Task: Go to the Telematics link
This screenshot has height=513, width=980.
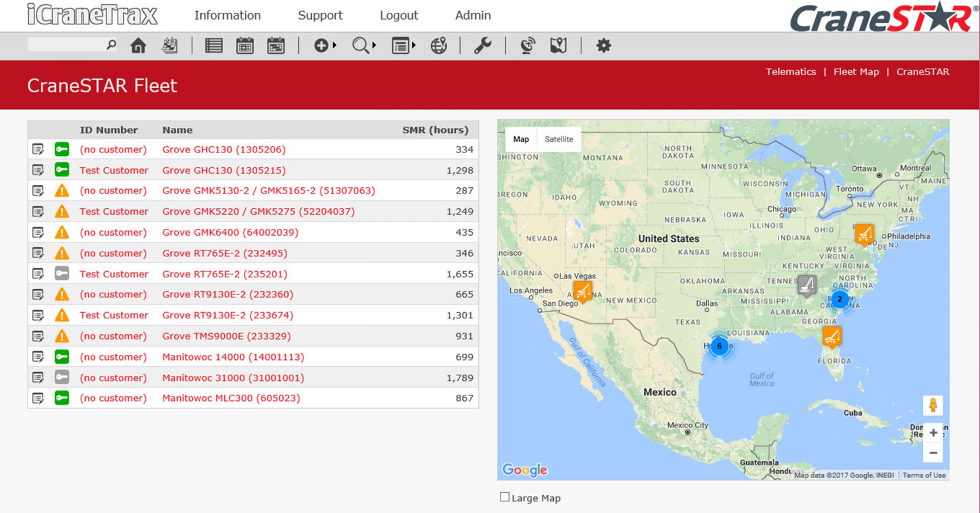Action: point(791,72)
